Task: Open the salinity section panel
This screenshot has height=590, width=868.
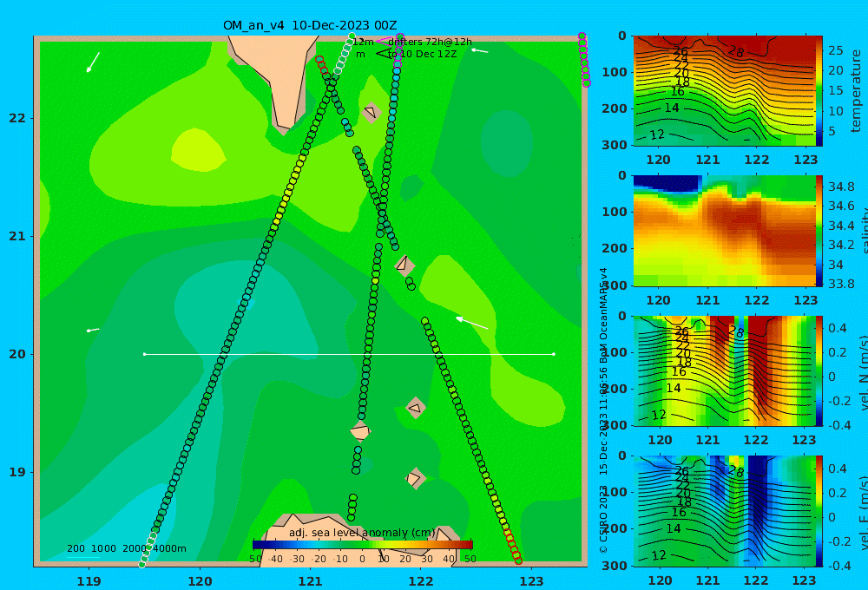Action: (x=724, y=231)
